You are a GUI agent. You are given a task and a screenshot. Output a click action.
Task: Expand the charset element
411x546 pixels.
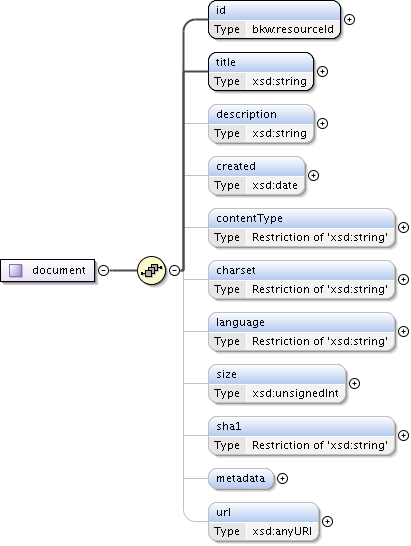403,279
